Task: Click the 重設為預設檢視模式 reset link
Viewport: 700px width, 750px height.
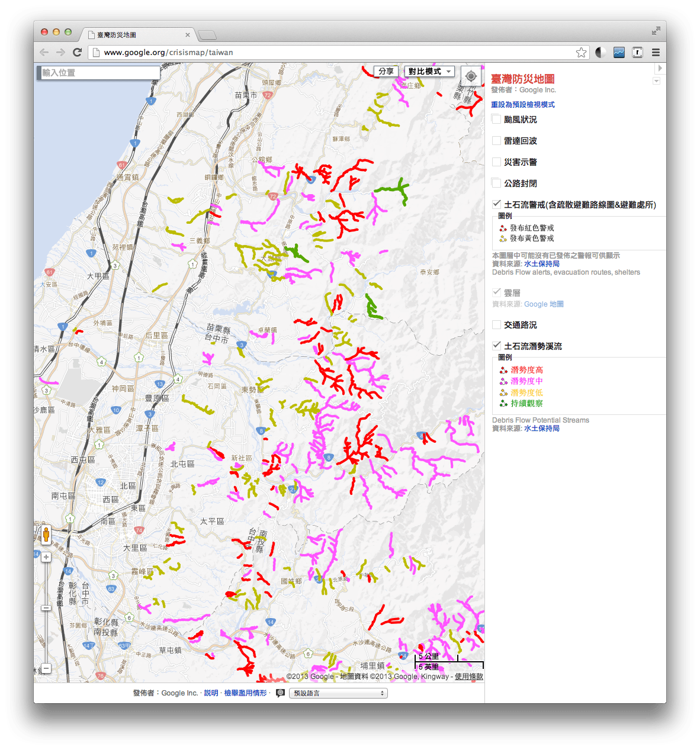Action: [x=522, y=104]
